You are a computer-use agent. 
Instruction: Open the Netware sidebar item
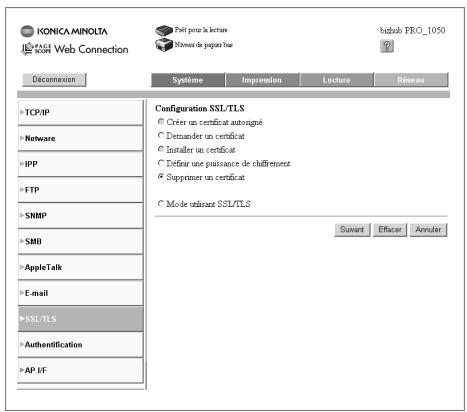(x=80, y=138)
